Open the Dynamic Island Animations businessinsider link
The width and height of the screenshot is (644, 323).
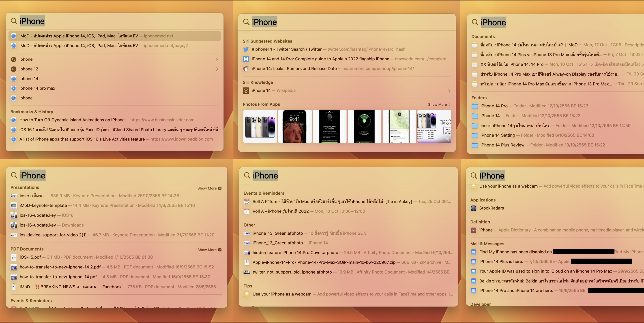pyautogui.click(x=72, y=120)
